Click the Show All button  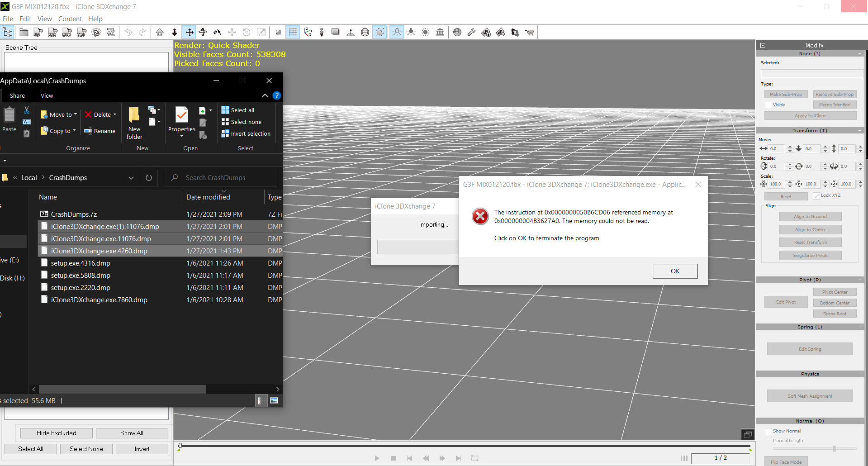tap(132, 433)
